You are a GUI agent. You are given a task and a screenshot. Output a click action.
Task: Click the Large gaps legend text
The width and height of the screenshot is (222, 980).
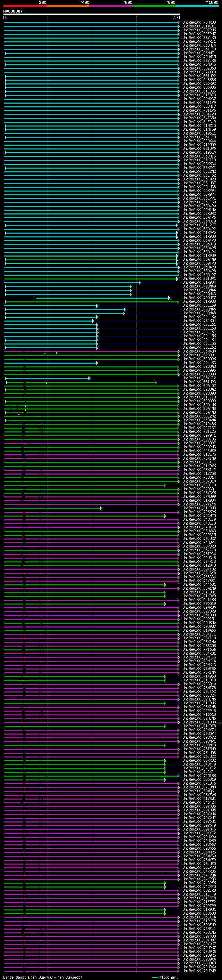click(x=15, y=977)
